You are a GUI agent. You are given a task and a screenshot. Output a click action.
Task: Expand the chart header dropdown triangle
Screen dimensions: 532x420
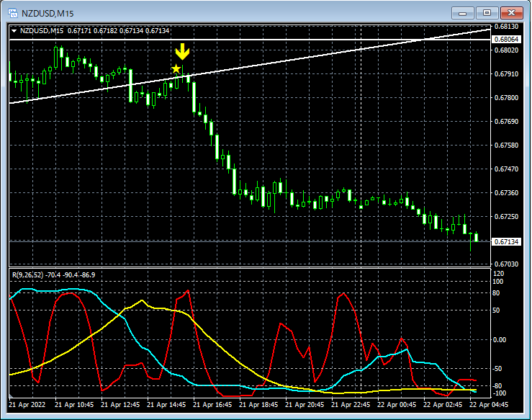click(x=14, y=31)
